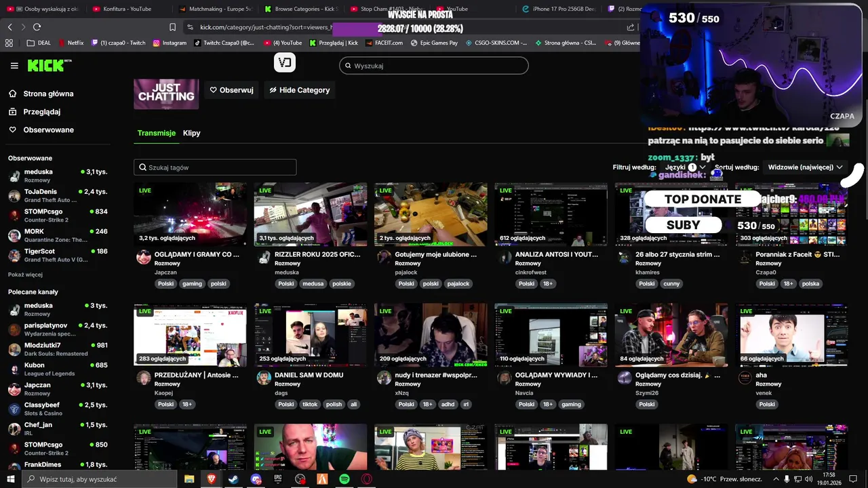Screen dimensions: 868x488
Task: Open recommended channel Classybeef
Action: tap(58, 409)
